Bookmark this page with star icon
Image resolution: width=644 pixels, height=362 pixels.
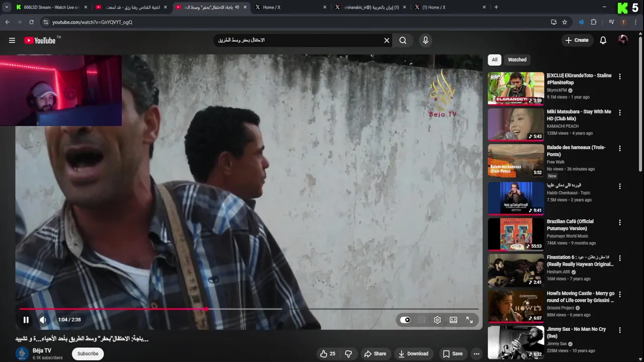click(x=565, y=22)
